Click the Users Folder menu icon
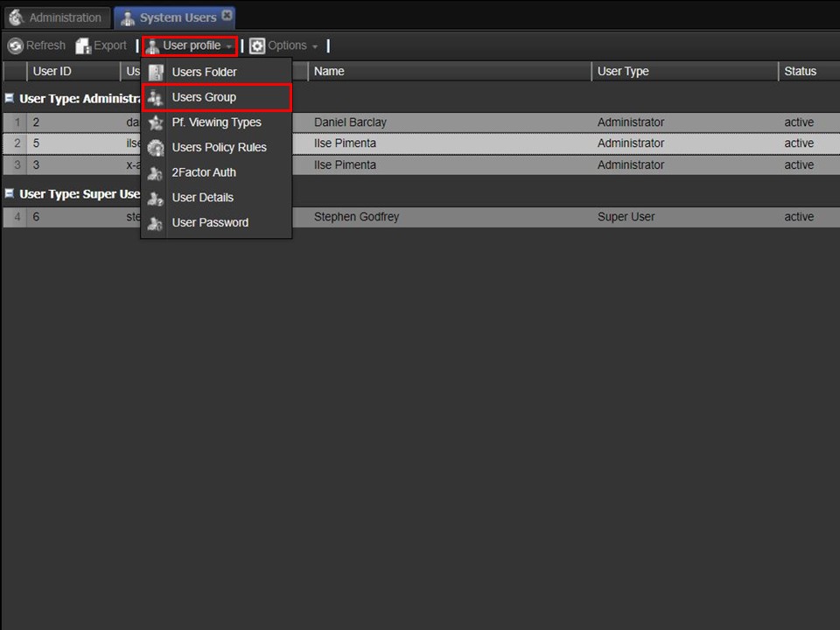 156,73
